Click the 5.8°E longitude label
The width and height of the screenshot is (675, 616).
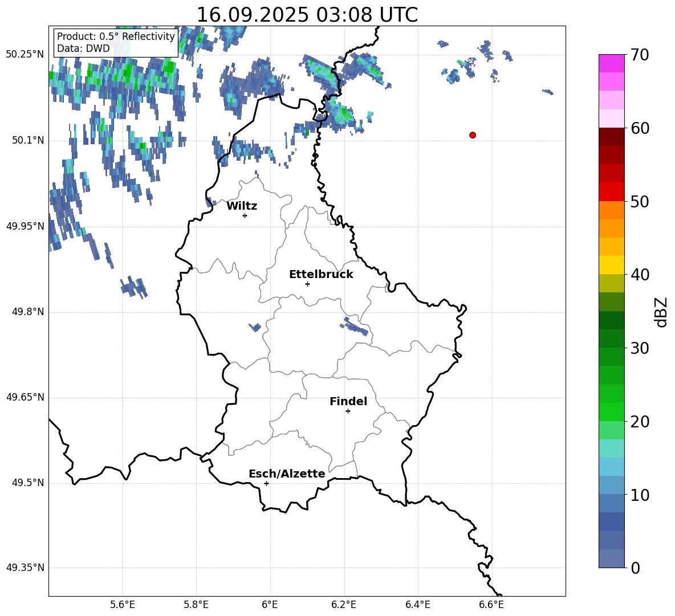point(196,605)
